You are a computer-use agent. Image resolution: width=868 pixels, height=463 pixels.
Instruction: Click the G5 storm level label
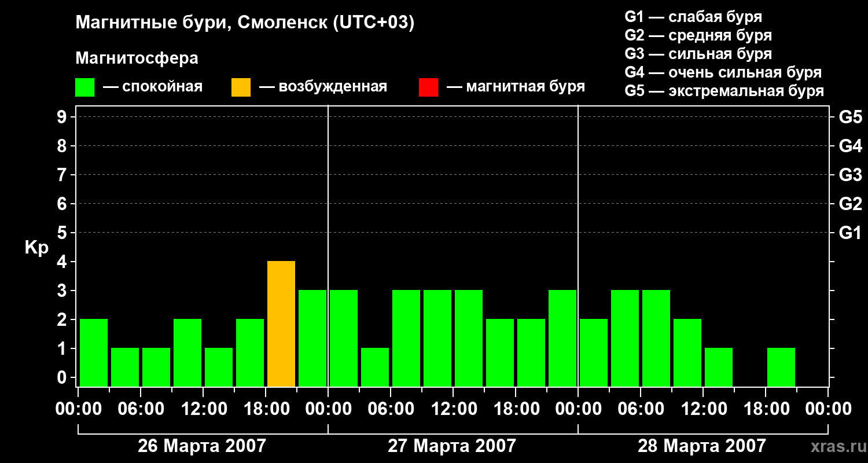tap(850, 117)
